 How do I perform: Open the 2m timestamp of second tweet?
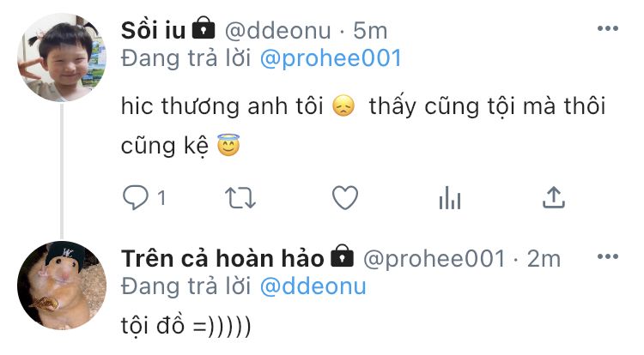point(544,259)
